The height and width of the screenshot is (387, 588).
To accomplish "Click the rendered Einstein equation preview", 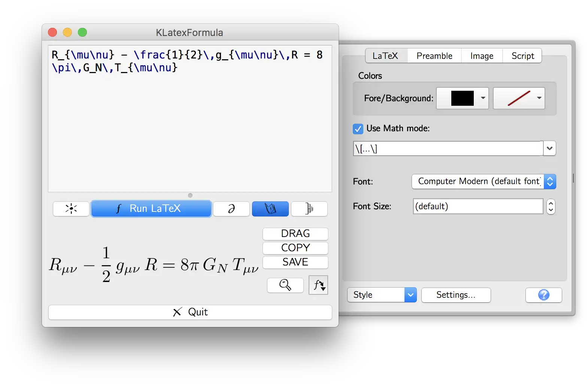I will [154, 264].
